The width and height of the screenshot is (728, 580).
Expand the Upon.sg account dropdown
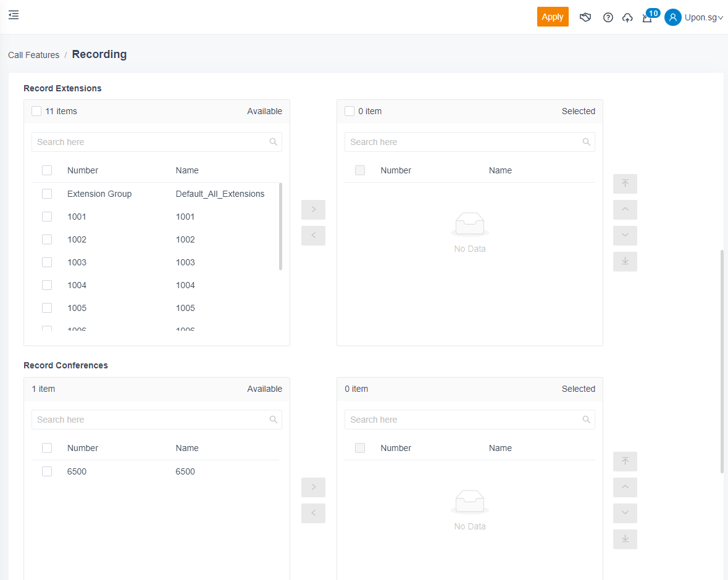[704, 17]
